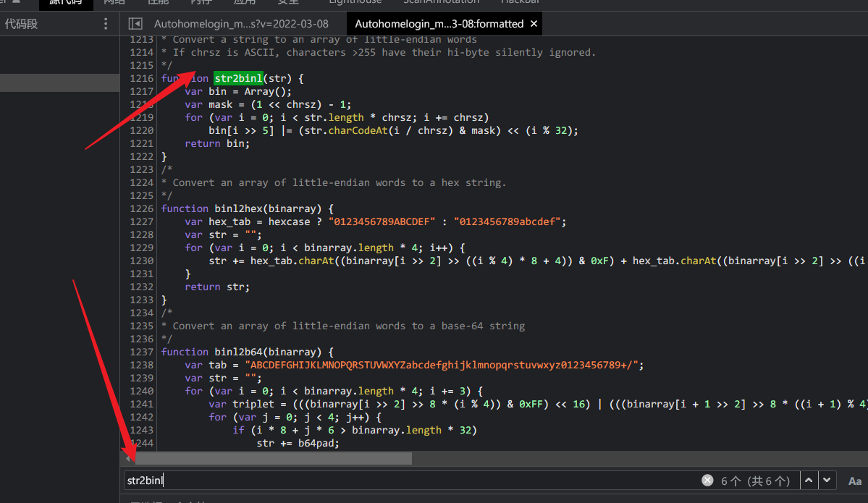The height and width of the screenshot is (503, 868).
Task: Set breakpoint on line number 1220
Action: point(141,130)
